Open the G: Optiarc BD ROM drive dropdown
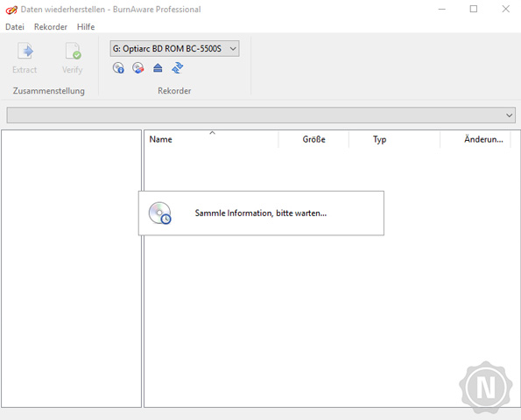Screen dimensions: 521x420 [x=174, y=49]
